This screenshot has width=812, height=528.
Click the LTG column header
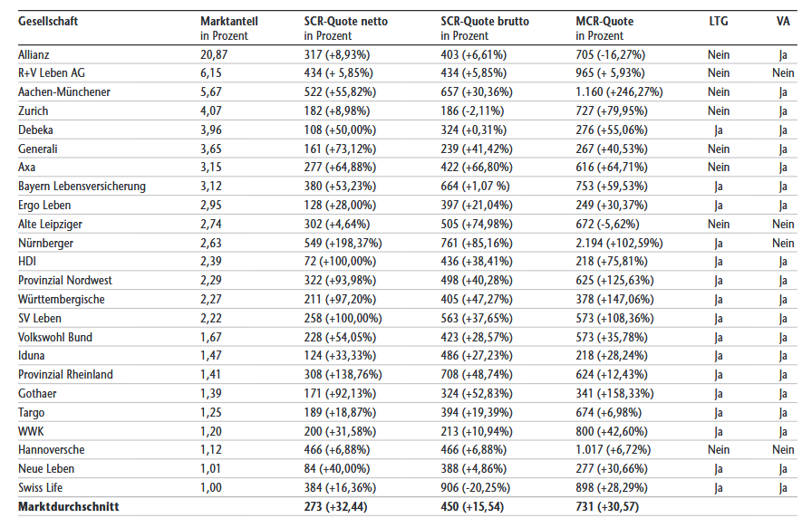719,21
